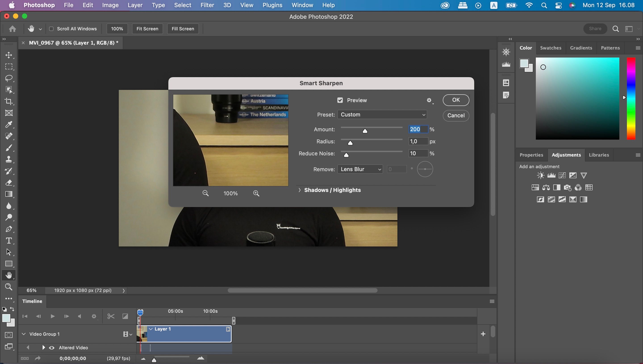Viewport: 643px width, 364px height.
Task: Hide the Altered Video track with the eye icon
Action: [52, 348]
